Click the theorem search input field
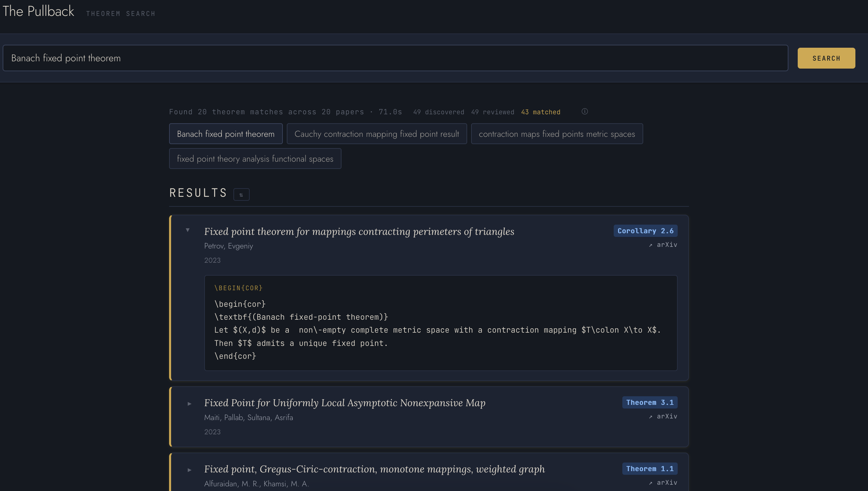The width and height of the screenshot is (868, 491). click(395, 58)
